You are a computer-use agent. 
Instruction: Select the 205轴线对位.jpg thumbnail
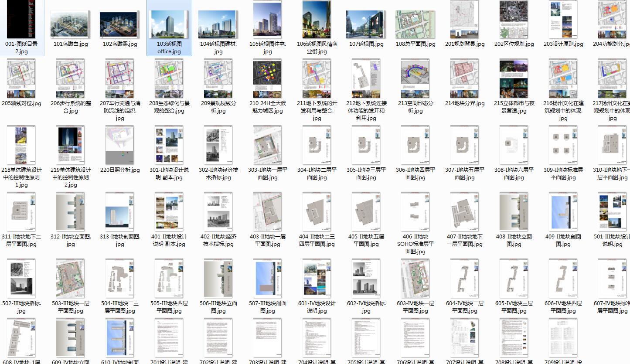coord(21,79)
